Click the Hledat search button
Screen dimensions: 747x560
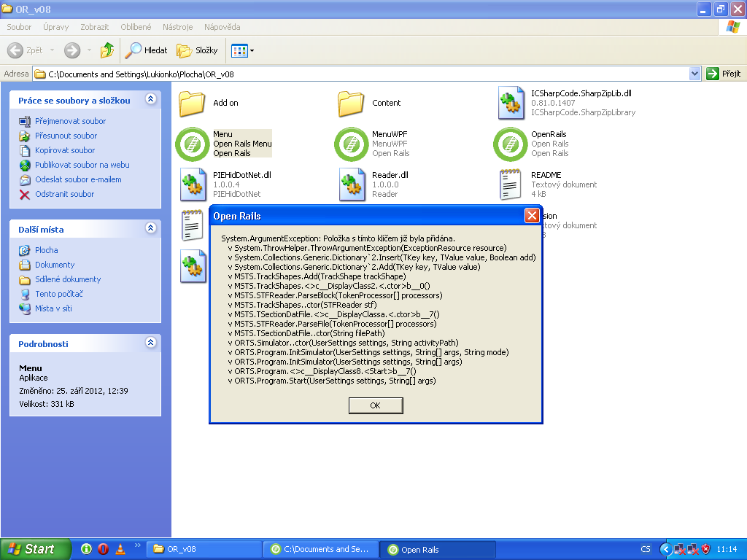(146, 50)
